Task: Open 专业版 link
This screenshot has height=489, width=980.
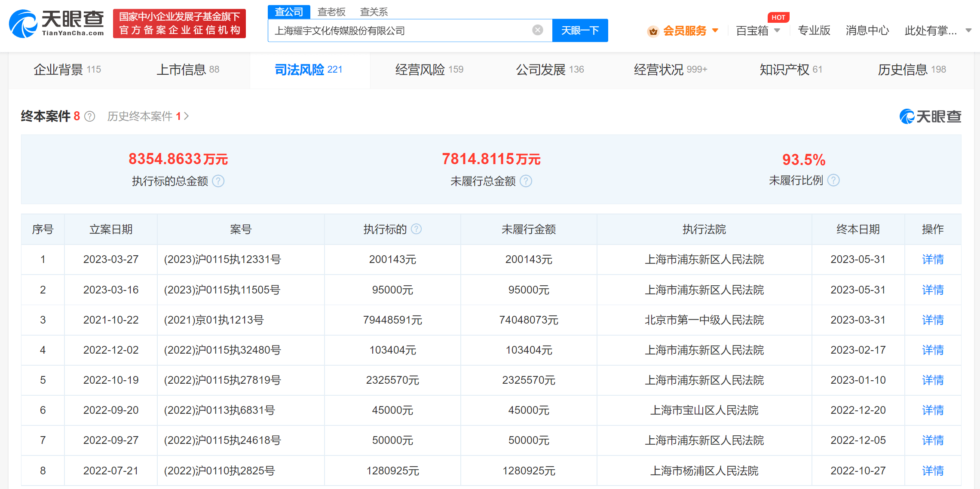Action: coord(814,31)
